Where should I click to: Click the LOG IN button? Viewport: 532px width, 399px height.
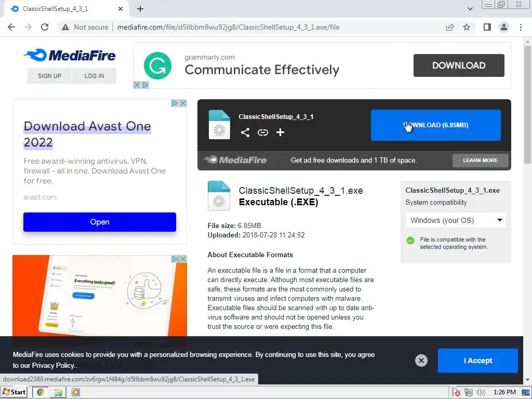click(95, 76)
